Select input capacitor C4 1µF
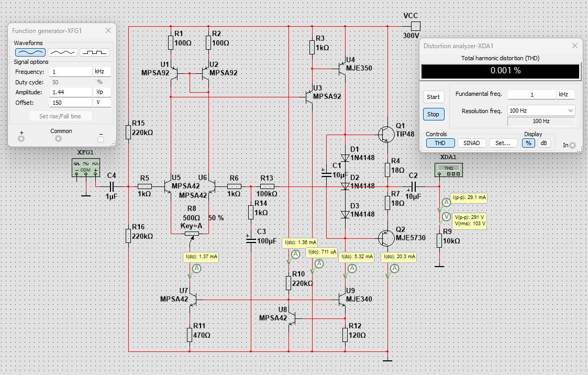This screenshot has width=588, height=375. [112, 186]
